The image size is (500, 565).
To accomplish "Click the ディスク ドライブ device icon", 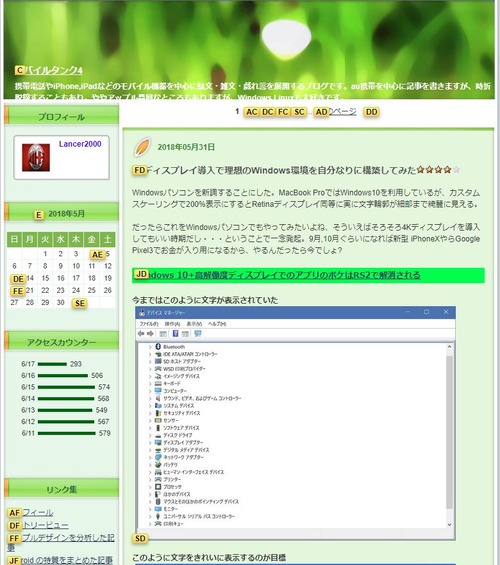I will point(158,435).
